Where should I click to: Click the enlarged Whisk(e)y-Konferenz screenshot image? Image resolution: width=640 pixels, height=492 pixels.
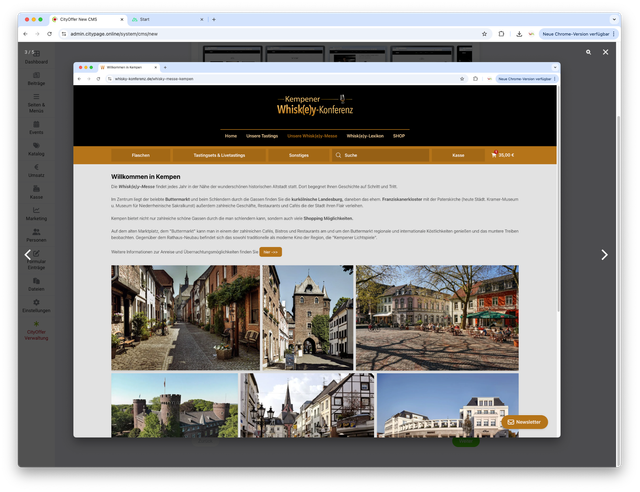[x=316, y=250]
